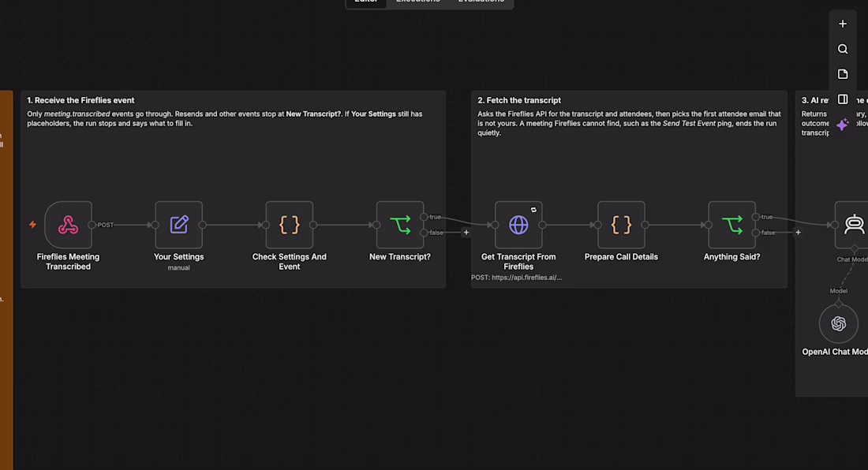The image size is (868, 470).
Task: Select the Check Settings And Event code node
Action: (289, 225)
